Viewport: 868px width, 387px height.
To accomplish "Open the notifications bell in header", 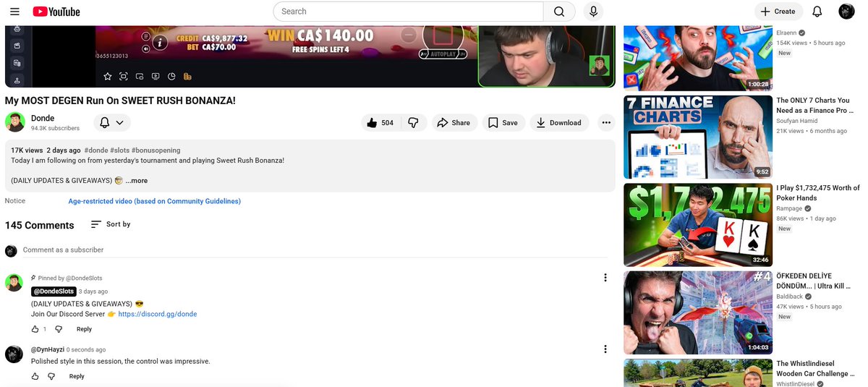I will [x=817, y=12].
